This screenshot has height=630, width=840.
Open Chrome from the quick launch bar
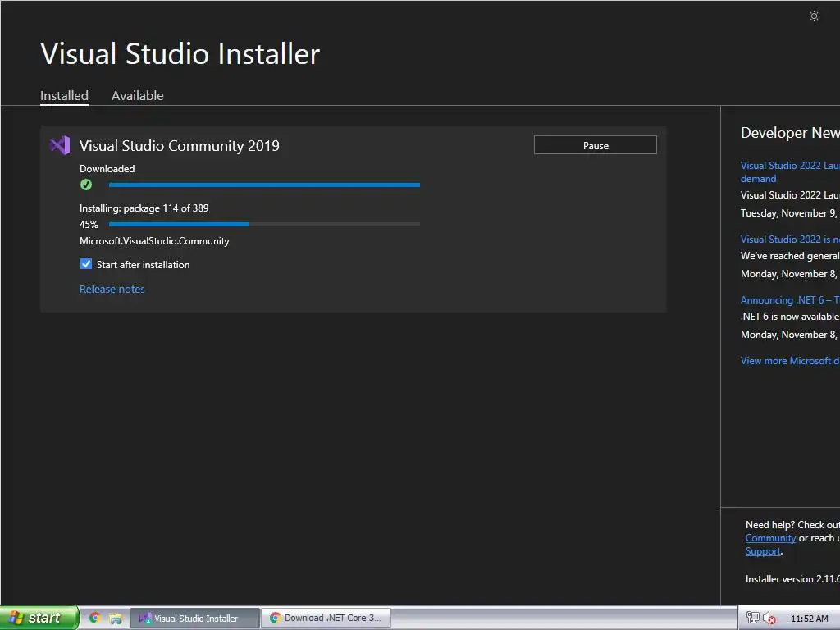tap(95, 618)
